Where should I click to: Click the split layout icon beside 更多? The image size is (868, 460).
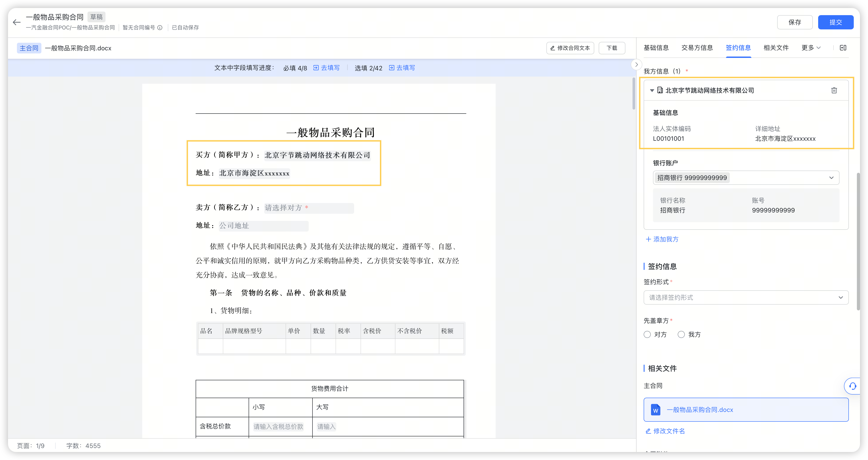(x=843, y=48)
